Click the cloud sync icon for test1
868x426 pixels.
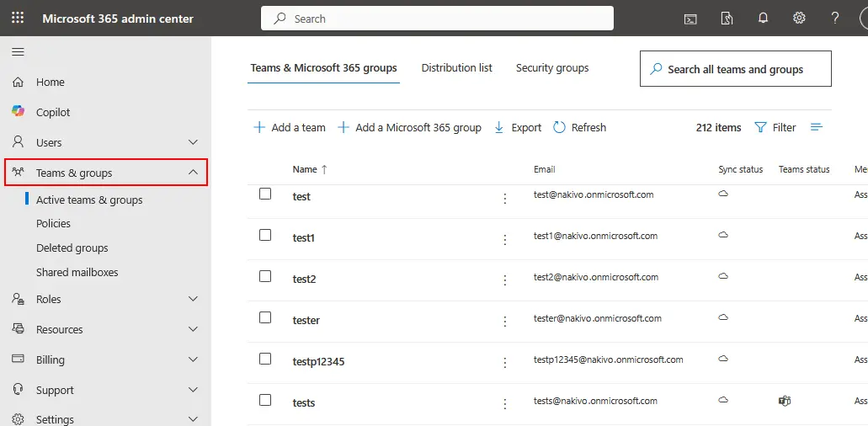pyautogui.click(x=723, y=235)
